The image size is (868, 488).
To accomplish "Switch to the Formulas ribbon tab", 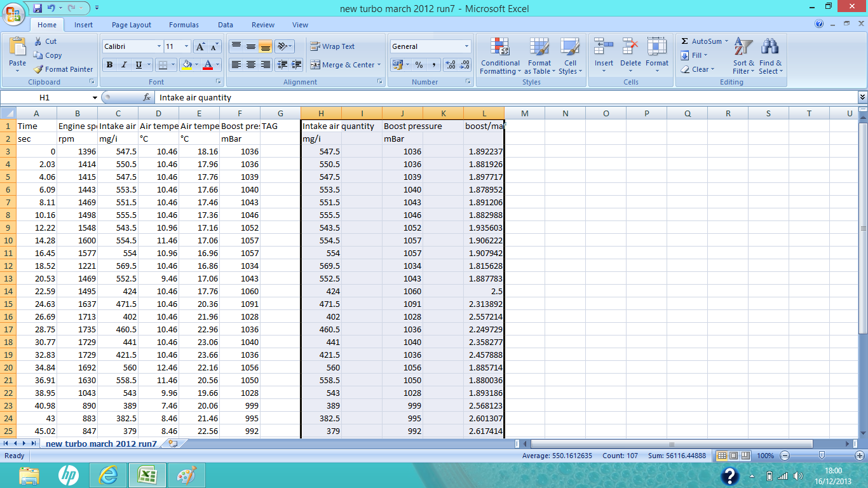I will click(x=184, y=25).
